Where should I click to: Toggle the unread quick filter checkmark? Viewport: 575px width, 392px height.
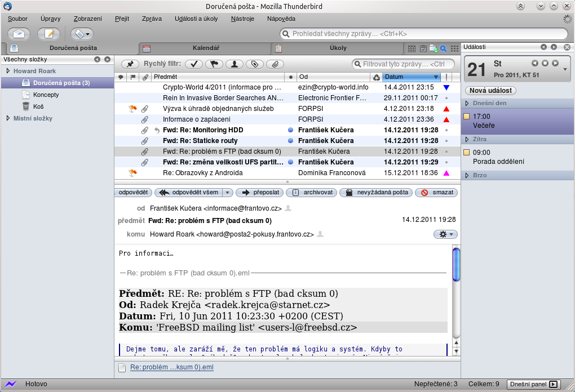pyautogui.click(x=193, y=64)
